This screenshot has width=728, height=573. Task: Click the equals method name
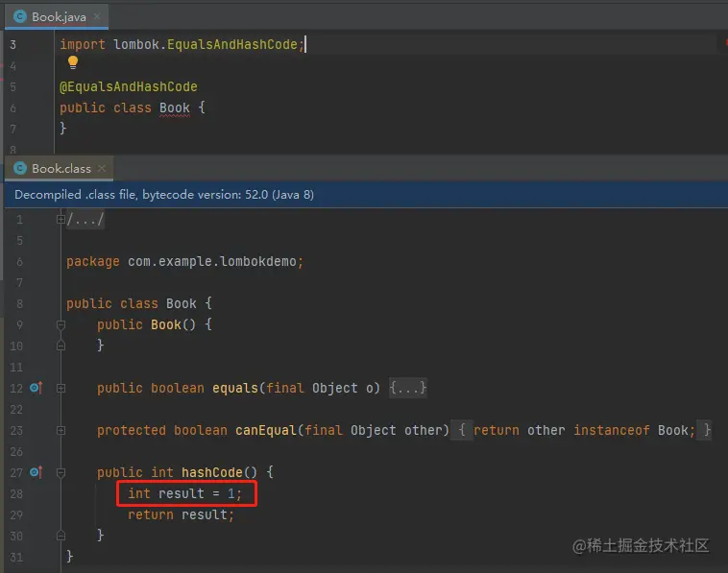pos(235,388)
